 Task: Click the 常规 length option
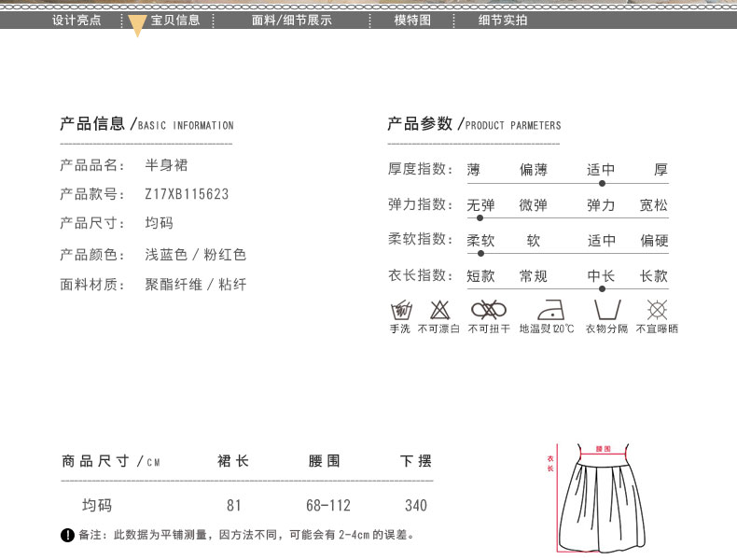[x=534, y=275]
